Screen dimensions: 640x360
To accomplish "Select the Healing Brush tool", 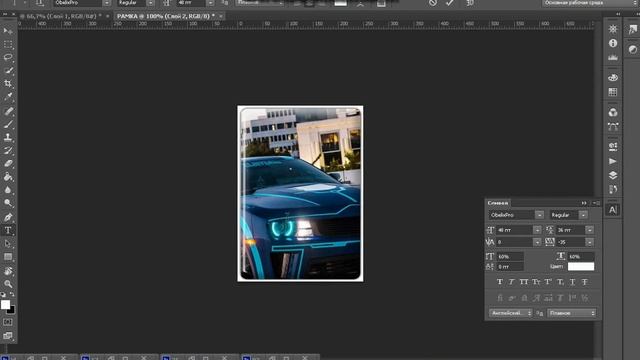I will (x=8, y=111).
